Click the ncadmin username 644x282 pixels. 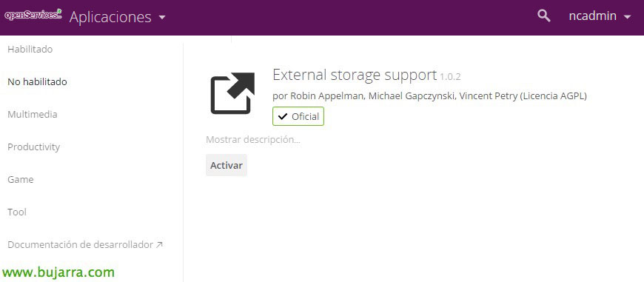(592, 16)
